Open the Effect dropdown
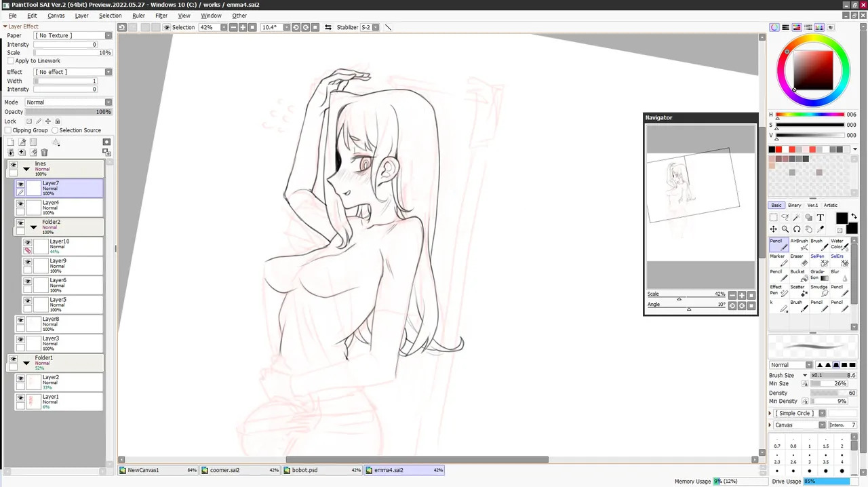The width and height of the screenshot is (868, 487). coord(74,72)
